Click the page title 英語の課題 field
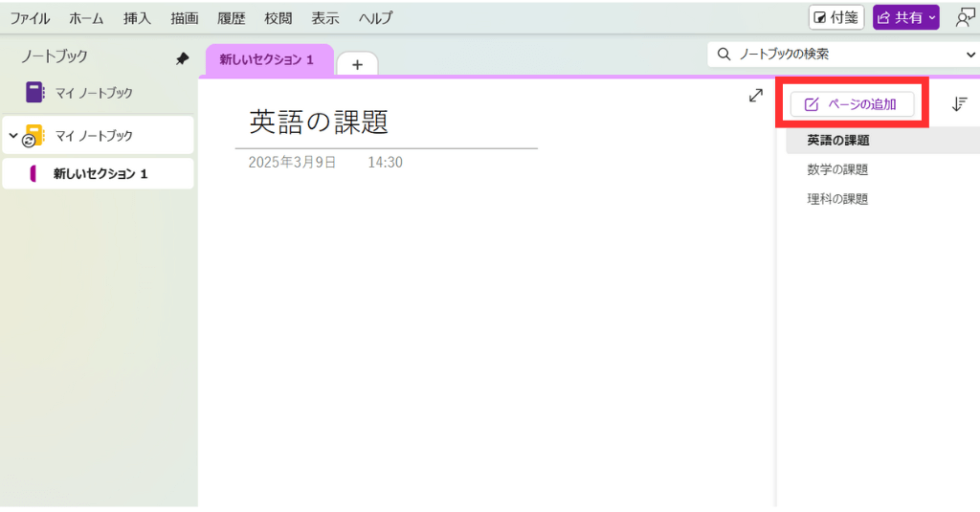The image size is (980, 512). tap(319, 122)
